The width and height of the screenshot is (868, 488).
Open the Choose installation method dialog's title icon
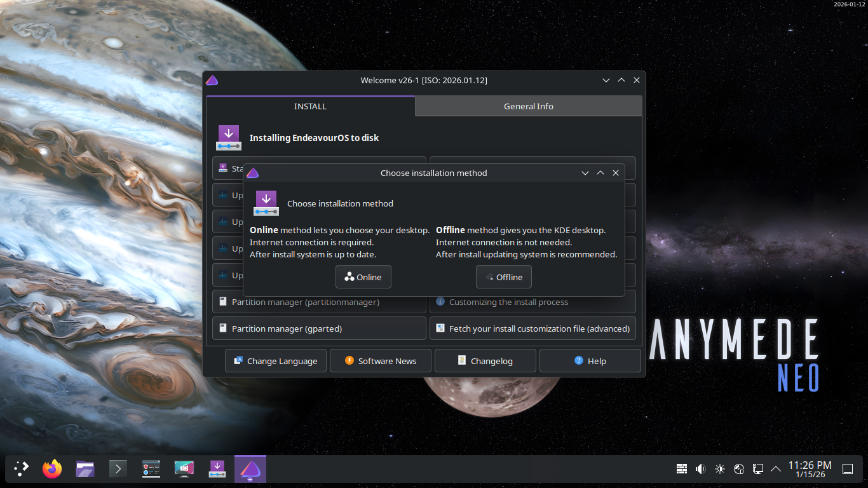[253, 173]
